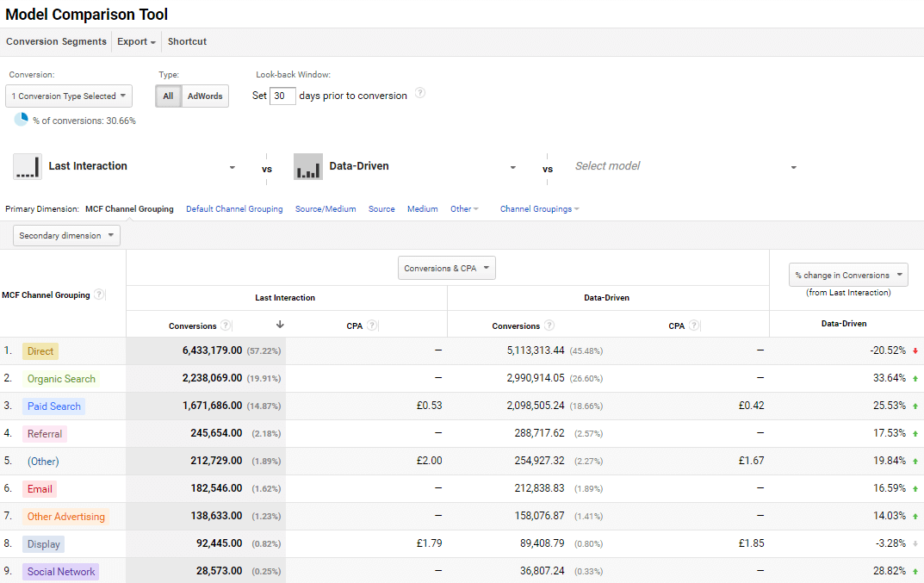Image resolution: width=924 pixels, height=583 pixels.
Task: Click the conversions pie chart icon
Action: (22, 120)
